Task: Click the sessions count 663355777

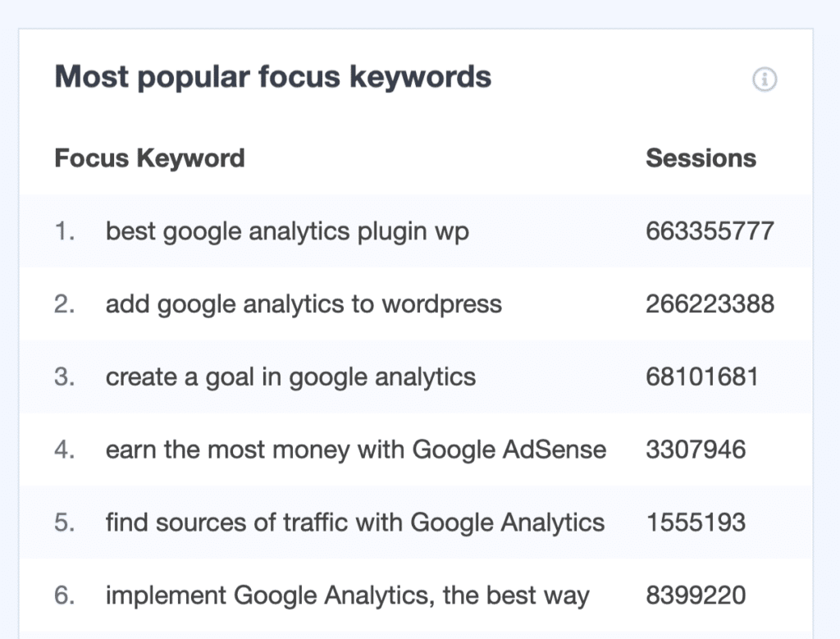Action: tap(709, 230)
